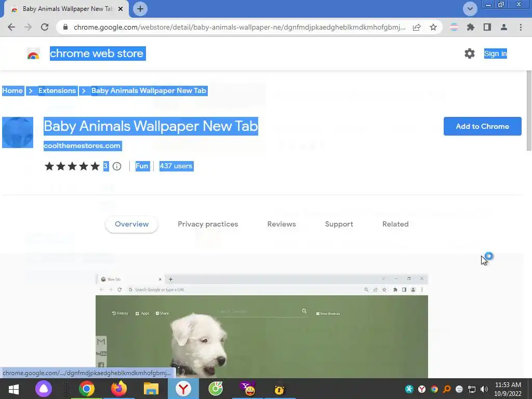Open Yandex Browser from taskbar

[183, 389]
